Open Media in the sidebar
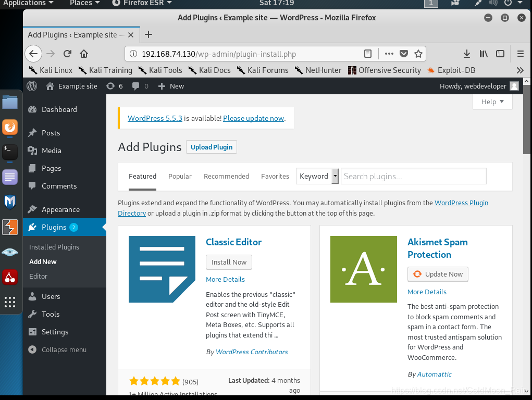 pos(65,151)
